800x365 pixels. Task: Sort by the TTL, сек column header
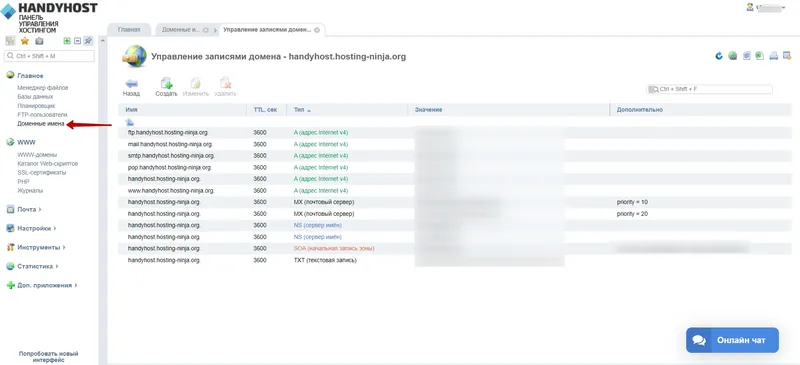point(267,110)
